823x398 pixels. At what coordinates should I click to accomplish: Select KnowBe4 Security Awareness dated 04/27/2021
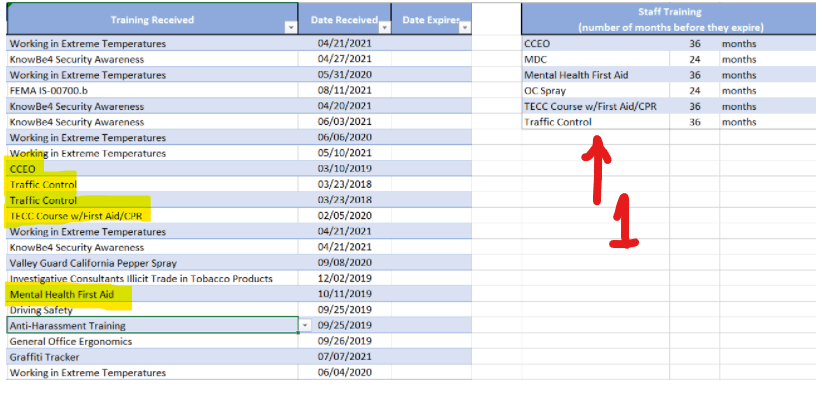pos(152,59)
